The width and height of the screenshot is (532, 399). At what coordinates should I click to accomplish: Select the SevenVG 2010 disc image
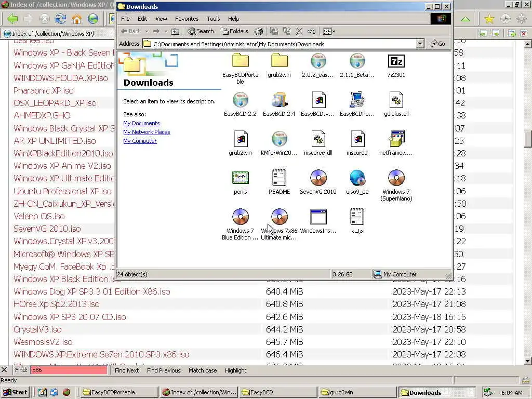coord(318,178)
